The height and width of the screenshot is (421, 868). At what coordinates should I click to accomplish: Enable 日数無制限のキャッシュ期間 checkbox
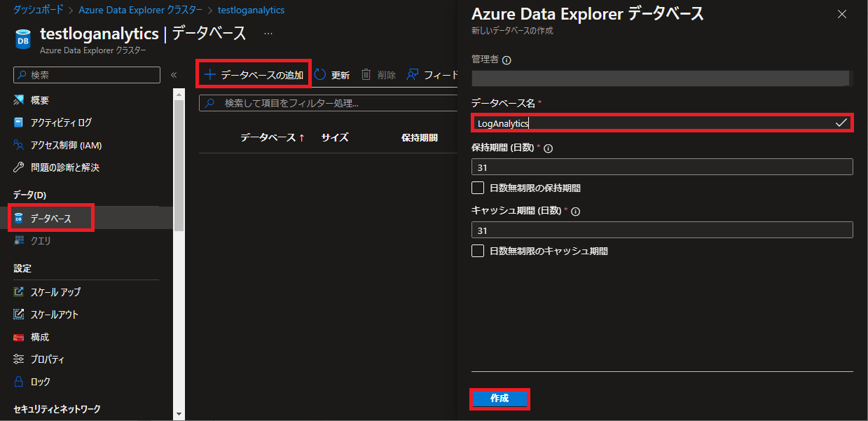click(x=478, y=251)
